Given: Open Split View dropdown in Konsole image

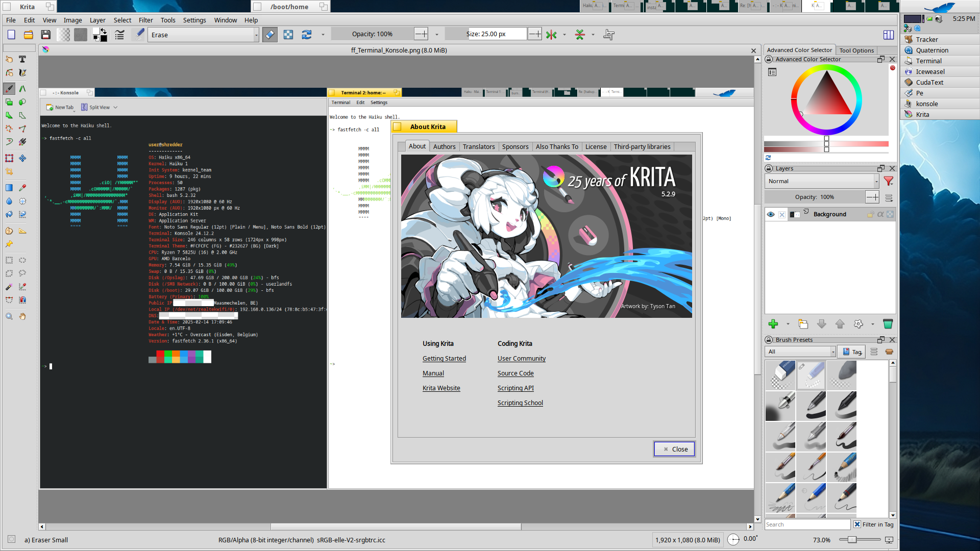Looking at the screenshot, I should [x=99, y=107].
